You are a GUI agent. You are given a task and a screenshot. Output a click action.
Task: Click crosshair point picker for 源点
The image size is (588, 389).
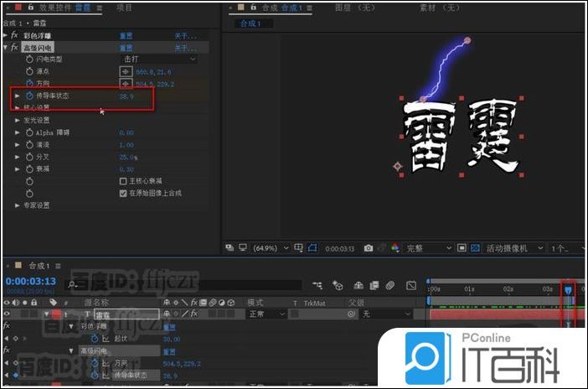point(126,71)
